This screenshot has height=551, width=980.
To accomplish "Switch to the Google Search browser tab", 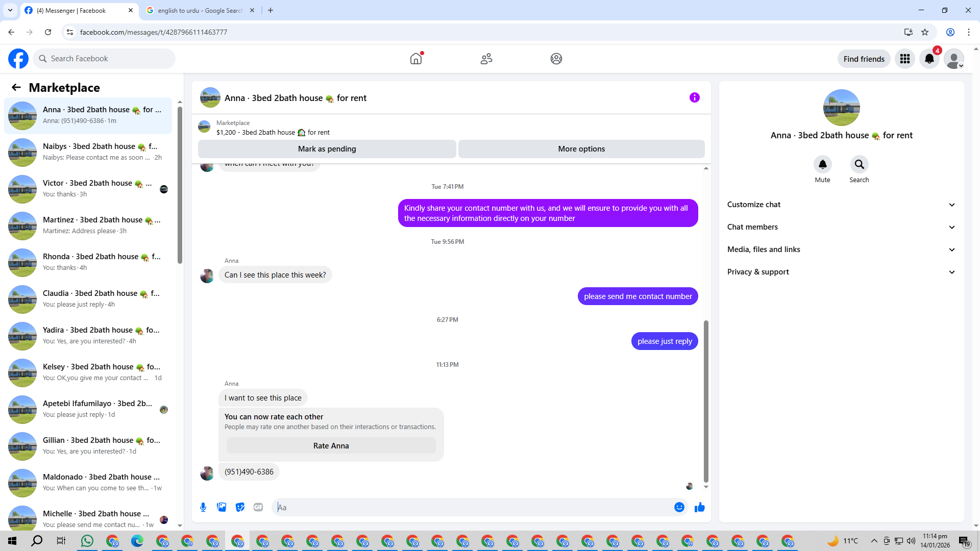I will point(200,10).
